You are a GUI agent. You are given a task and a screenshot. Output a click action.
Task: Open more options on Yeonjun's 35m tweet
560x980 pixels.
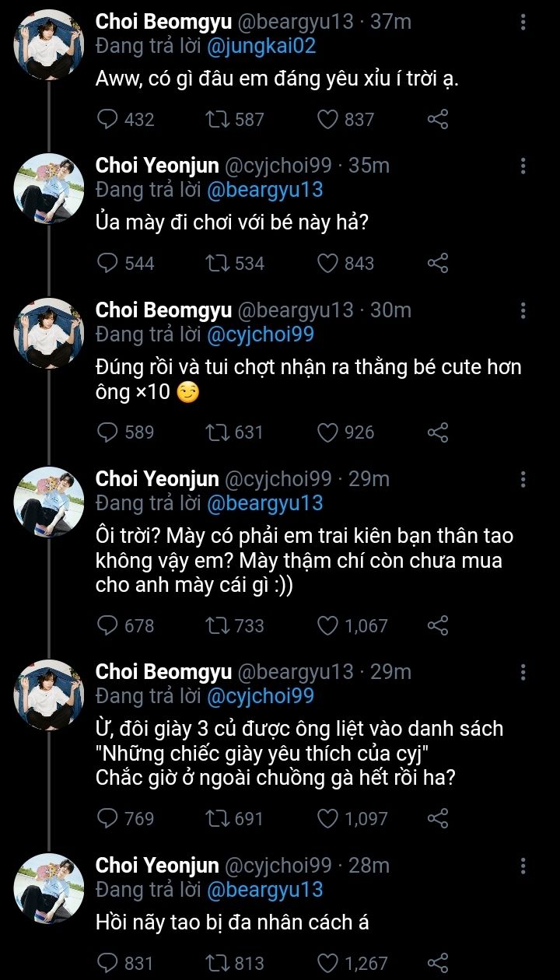(523, 166)
